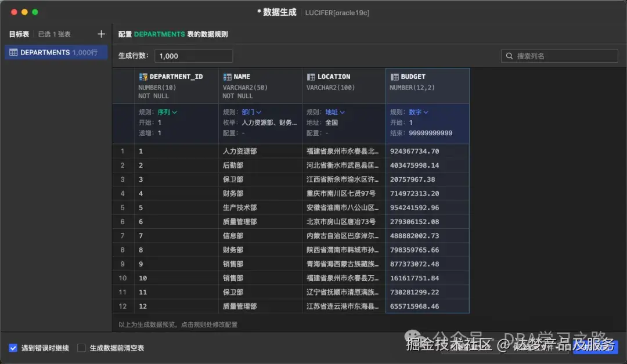Click location cell starting 青海省海西
Image resolution: width=627 pixels, height=364 pixels.
pos(343,264)
